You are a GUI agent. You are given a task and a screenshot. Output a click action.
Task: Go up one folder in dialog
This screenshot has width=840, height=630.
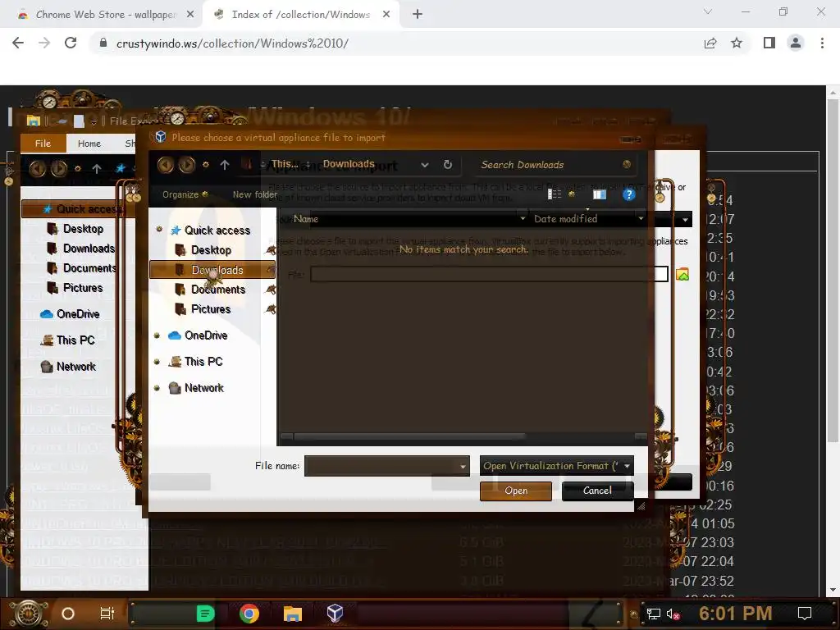(x=225, y=165)
